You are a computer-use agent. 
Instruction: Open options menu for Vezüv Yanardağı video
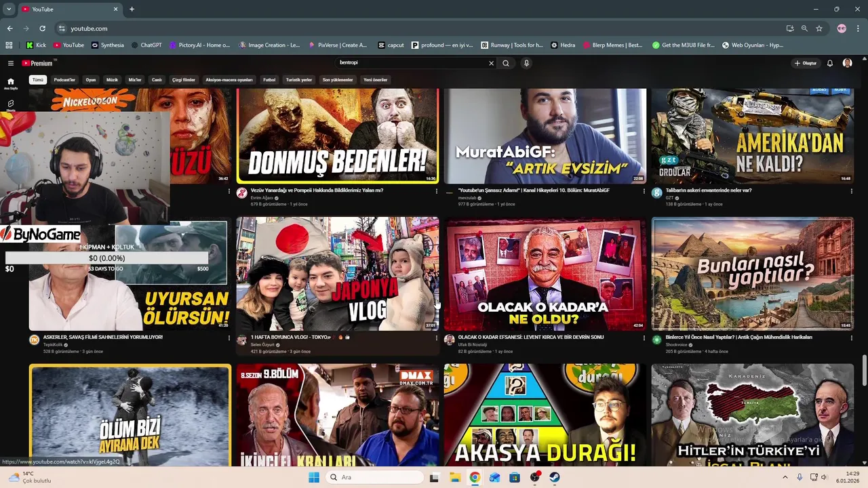click(x=436, y=191)
